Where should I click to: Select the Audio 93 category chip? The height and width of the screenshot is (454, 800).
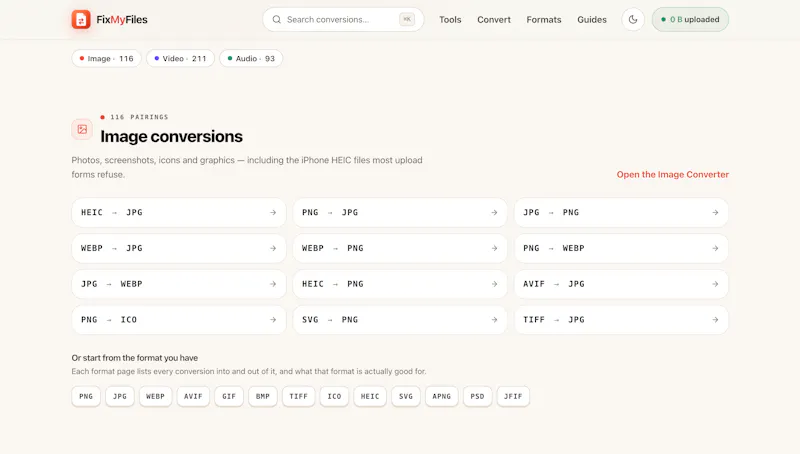tap(251, 58)
